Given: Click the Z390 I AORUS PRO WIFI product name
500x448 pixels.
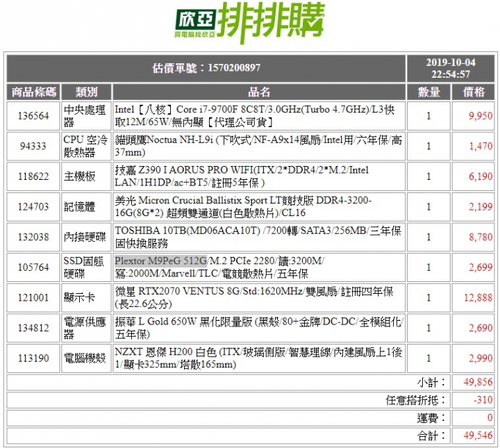Looking at the screenshot, I should pos(242,176).
